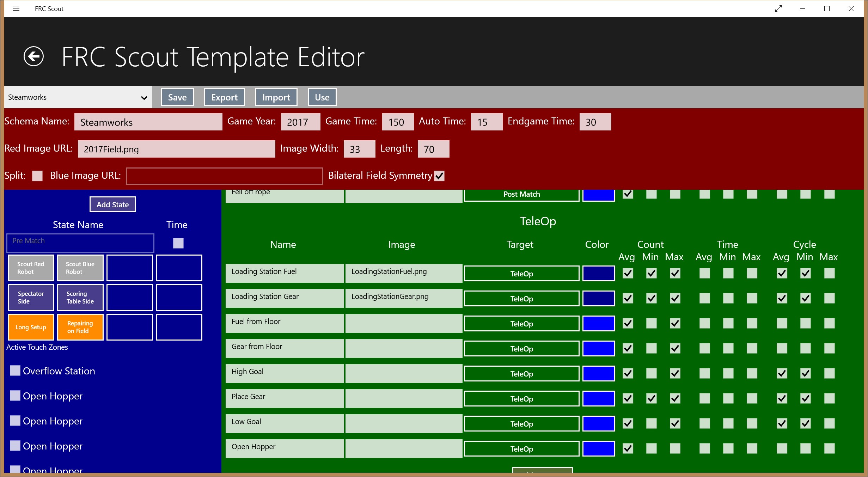Click the Save button
Viewport: 868px width, 477px height.
(177, 97)
